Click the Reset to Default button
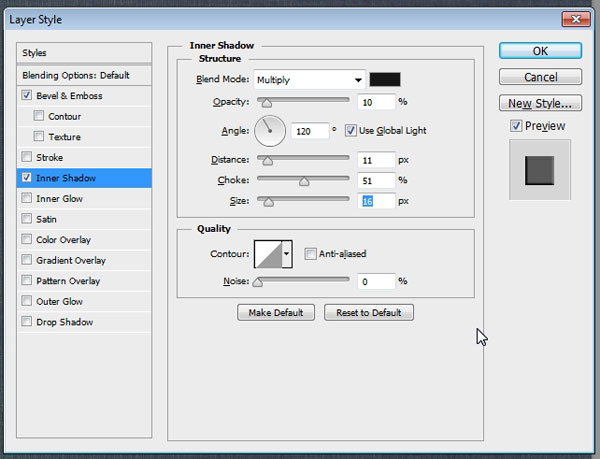Image resolution: width=600 pixels, height=459 pixels. [369, 313]
